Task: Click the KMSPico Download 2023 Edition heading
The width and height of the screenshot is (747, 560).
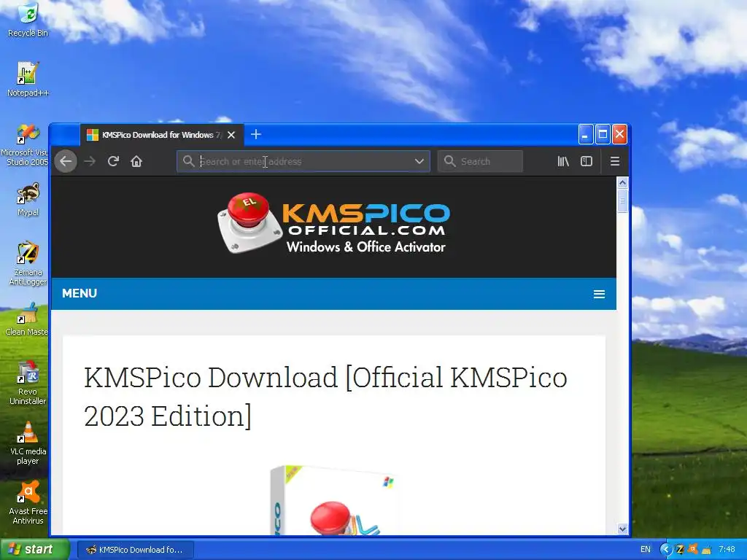Action: [x=325, y=396]
